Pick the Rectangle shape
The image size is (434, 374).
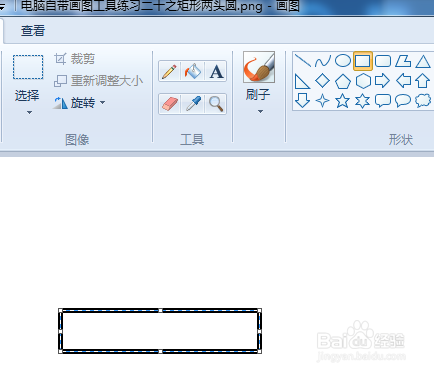point(363,61)
